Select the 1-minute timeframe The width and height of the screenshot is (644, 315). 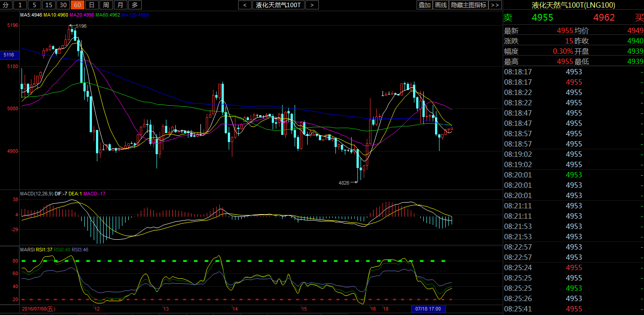pyautogui.click(x=20, y=5)
